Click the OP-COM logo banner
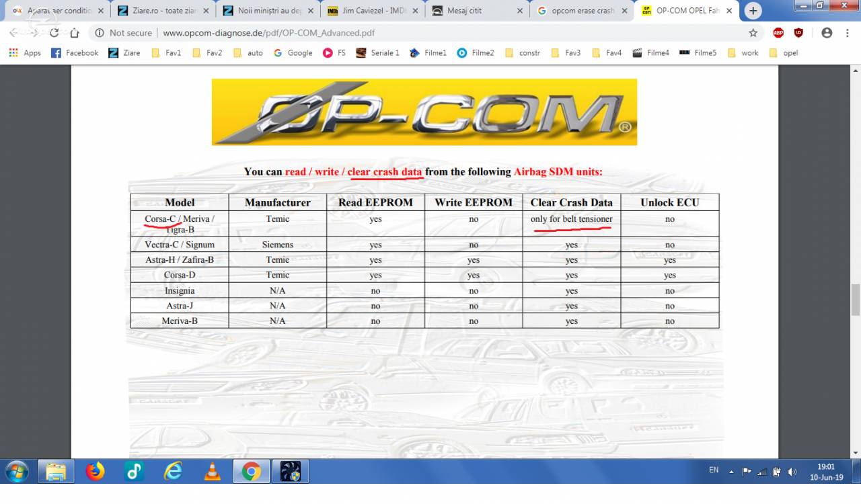The width and height of the screenshot is (861, 504). (424, 112)
